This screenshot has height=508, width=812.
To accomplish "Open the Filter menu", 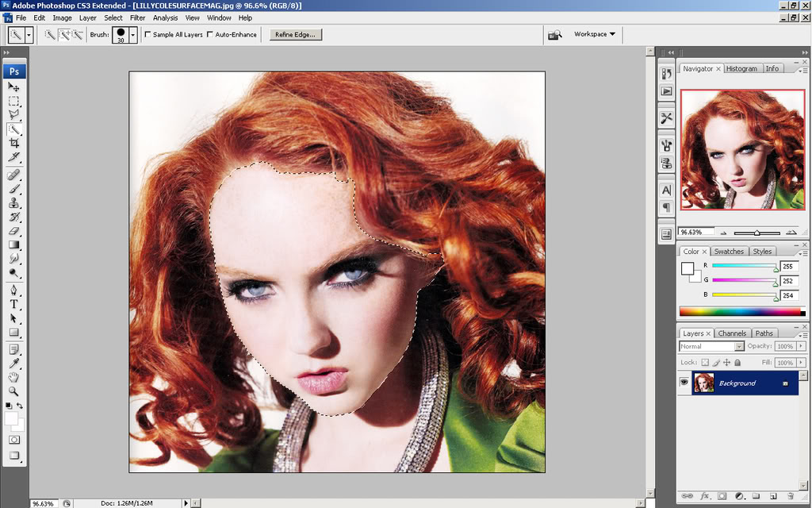I will 137,17.
